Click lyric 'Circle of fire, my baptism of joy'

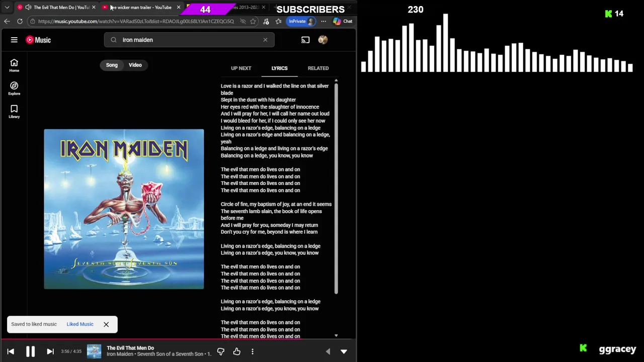coord(276,204)
